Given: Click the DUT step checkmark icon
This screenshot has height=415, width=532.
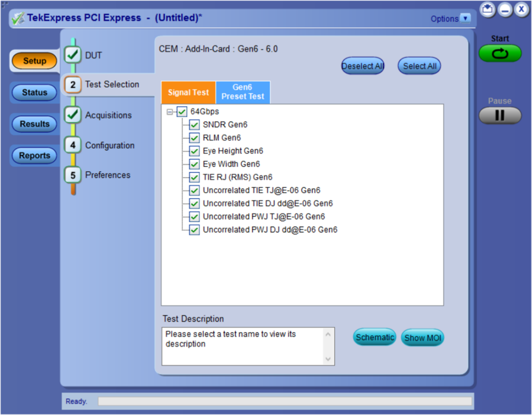Looking at the screenshot, I should tap(73, 55).
